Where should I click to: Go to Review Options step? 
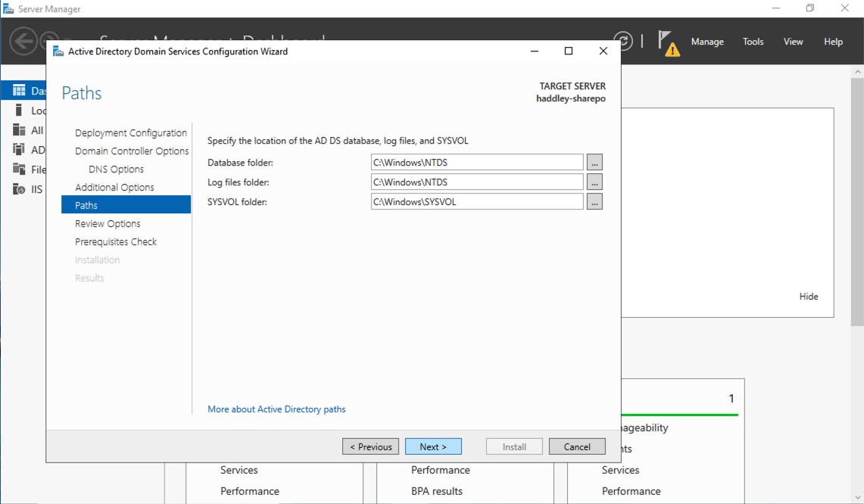click(108, 224)
